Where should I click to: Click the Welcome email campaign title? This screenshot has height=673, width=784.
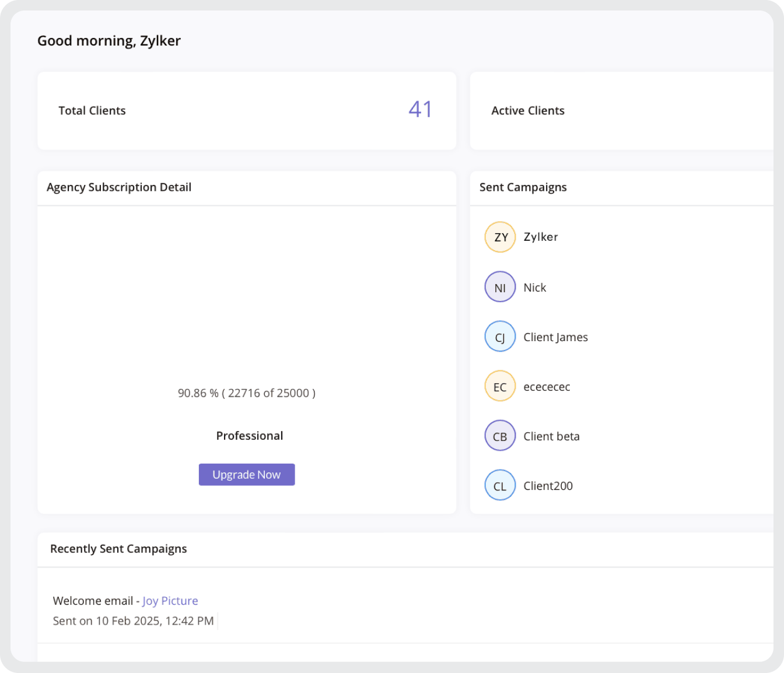click(x=93, y=601)
